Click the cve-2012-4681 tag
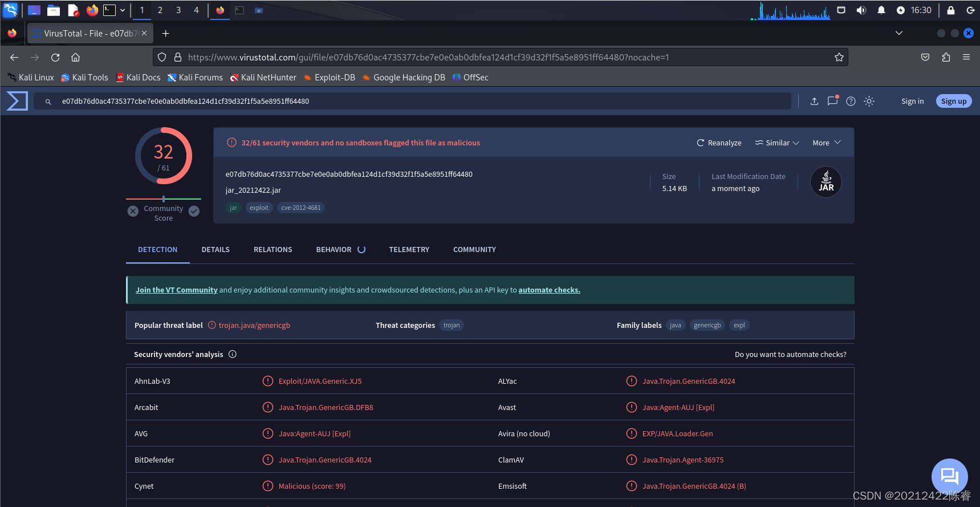980x507 pixels. (301, 208)
